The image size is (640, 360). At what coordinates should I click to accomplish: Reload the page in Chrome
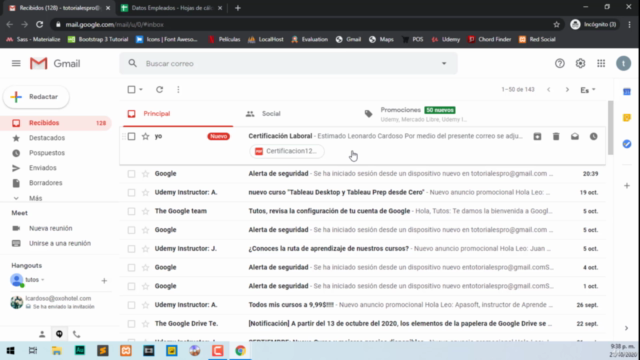pos(39,24)
